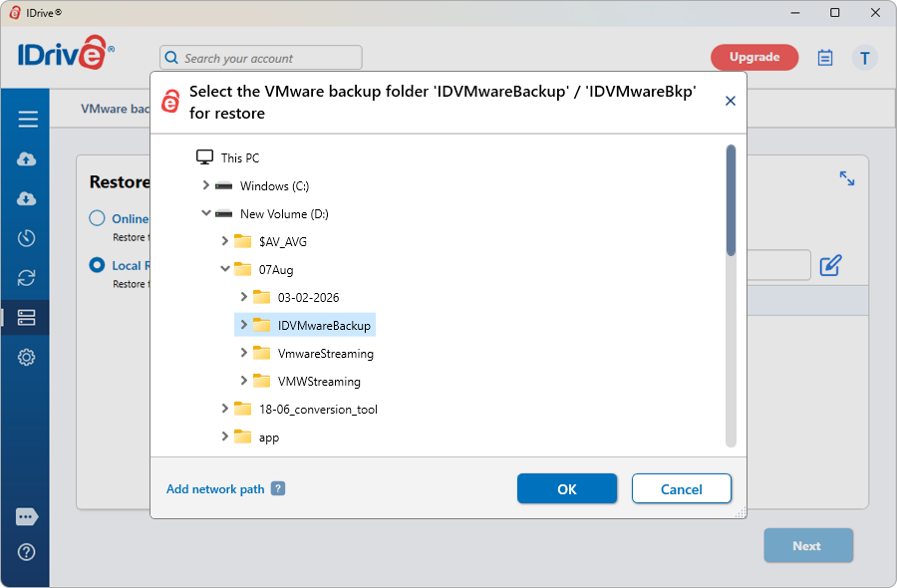Close the folder selection dialog
Image resolution: width=897 pixels, height=588 pixels.
[x=730, y=102]
